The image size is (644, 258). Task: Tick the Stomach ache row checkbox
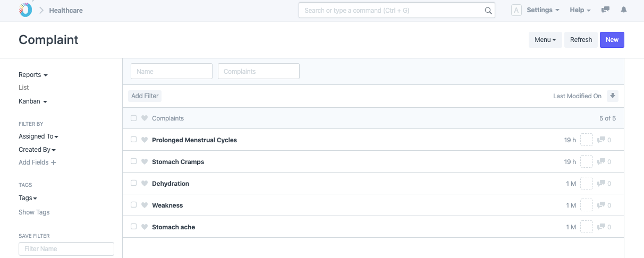pyautogui.click(x=134, y=227)
